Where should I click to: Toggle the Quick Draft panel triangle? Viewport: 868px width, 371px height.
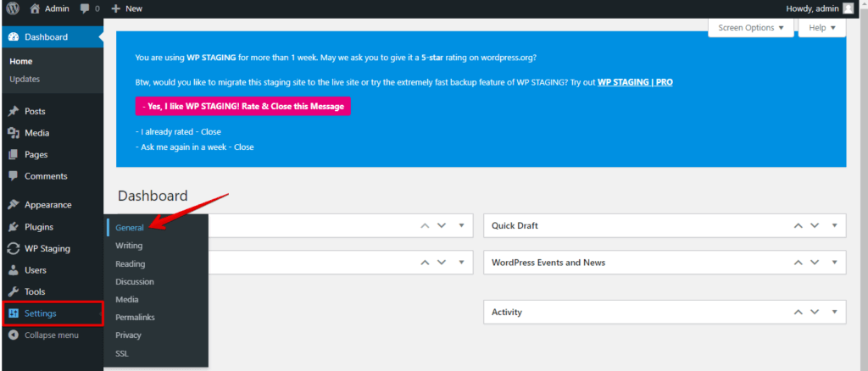(834, 225)
